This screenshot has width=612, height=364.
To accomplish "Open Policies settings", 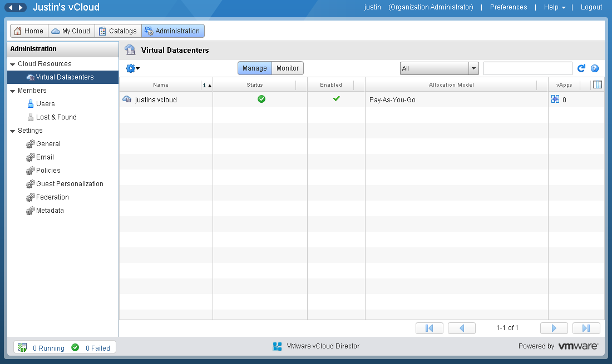I will tap(48, 170).
